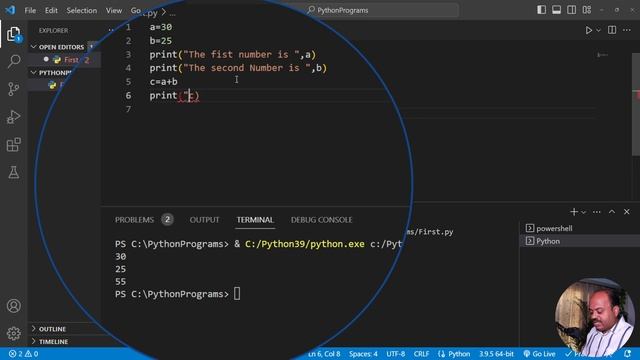The height and width of the screenshot is (360, 640).
Task: Open the Selection menu
Action: (x=82, y=10)
